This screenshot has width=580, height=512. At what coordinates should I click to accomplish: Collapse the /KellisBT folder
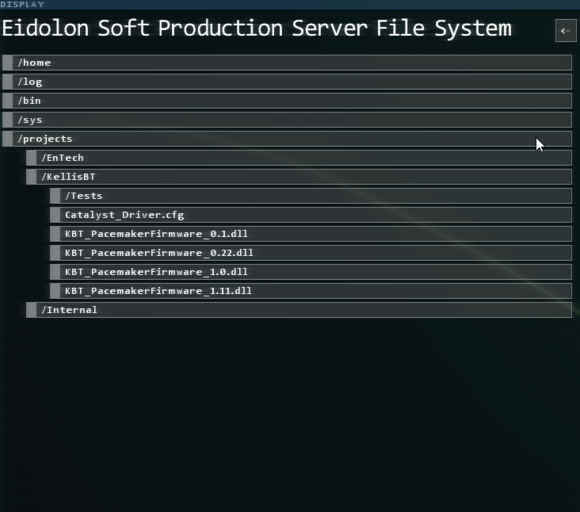coord(299,177)
